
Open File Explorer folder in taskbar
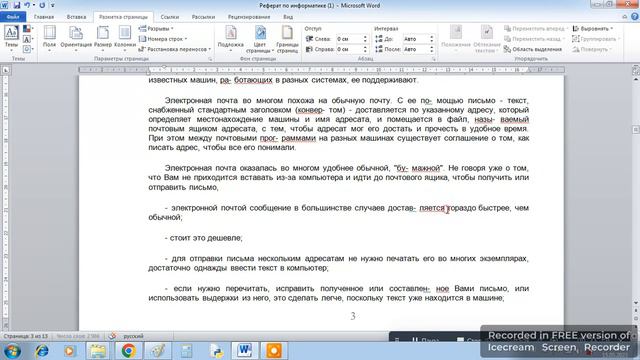(x=98, y=351)
